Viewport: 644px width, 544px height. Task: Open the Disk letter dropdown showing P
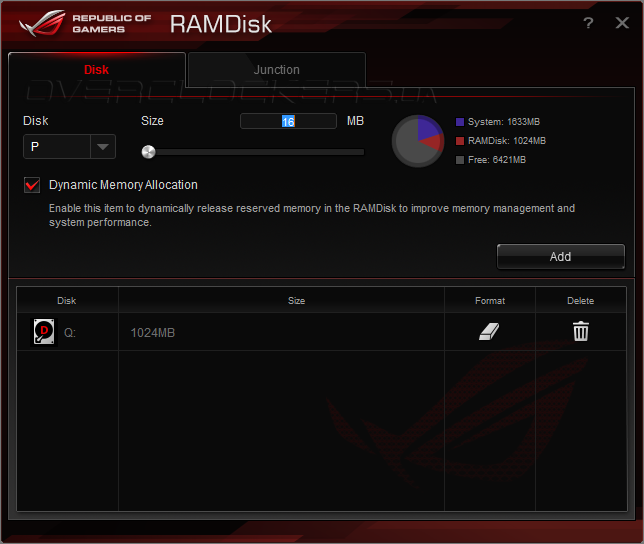[69, 147]
